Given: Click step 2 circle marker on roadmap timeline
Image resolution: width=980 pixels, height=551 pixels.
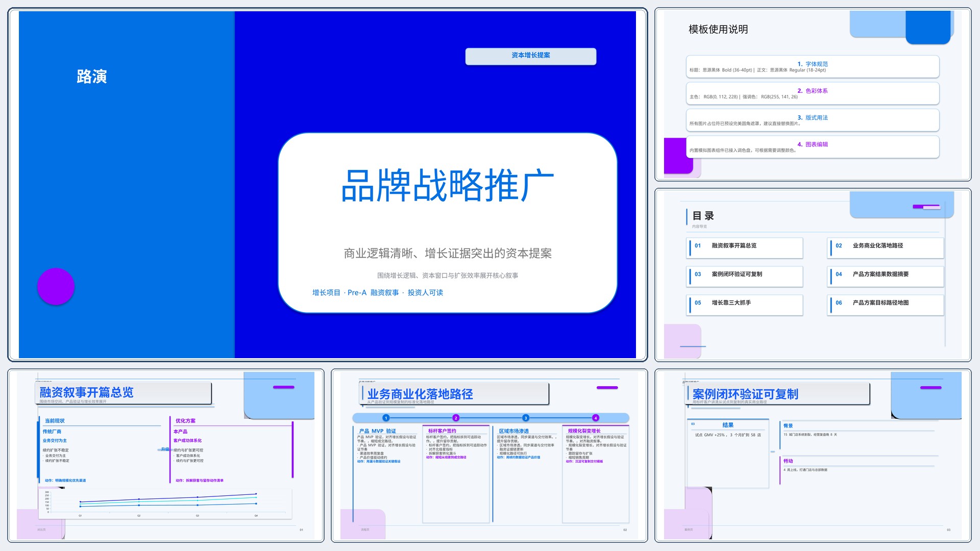Looking at the screenshot, I should pyautogui.click(x=456, y=418).
